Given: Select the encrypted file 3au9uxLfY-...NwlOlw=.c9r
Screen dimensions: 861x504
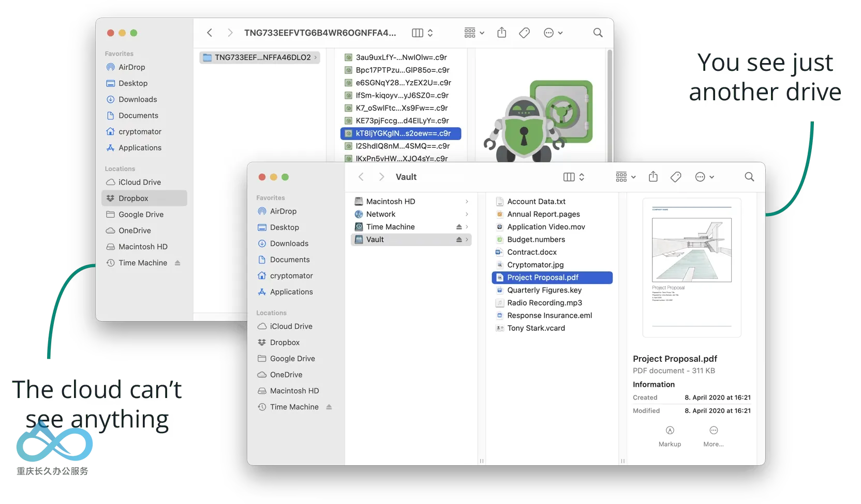Looking at the screenshot, I should (x=400, y=57).
